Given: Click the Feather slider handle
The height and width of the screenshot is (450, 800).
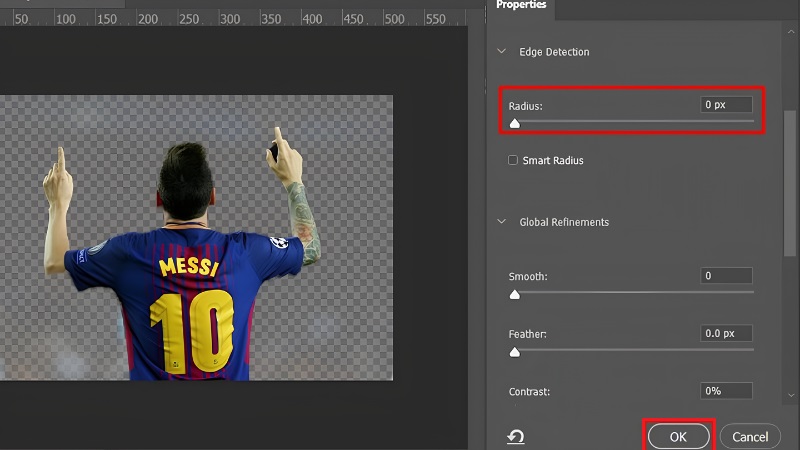Looking at the screenshot, I should pos(515,352).
